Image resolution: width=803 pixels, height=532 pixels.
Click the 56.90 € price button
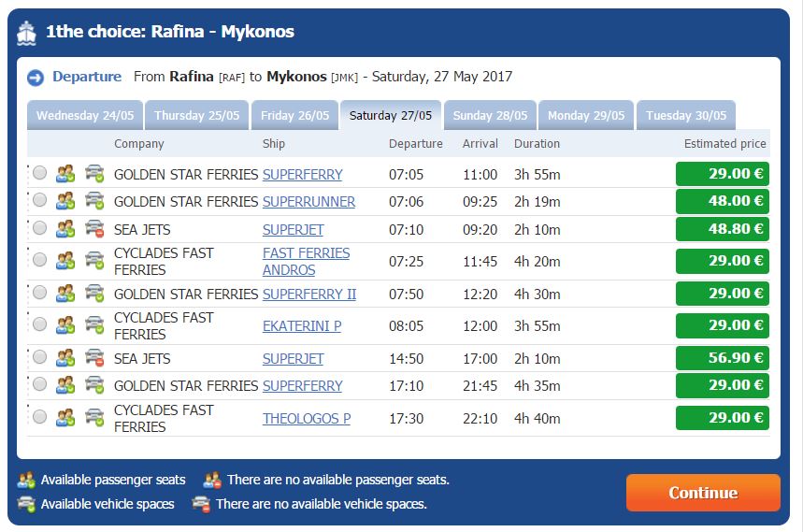tap(722, 357)
